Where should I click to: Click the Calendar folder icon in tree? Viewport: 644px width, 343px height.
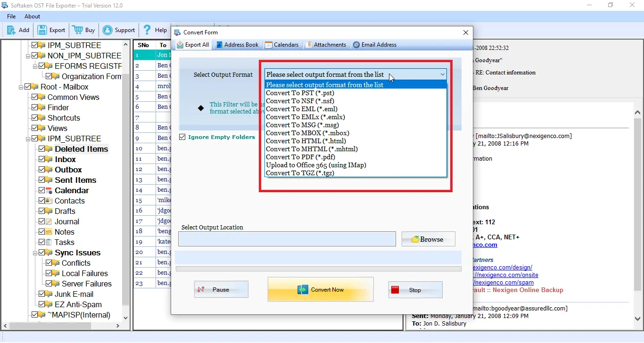pyautogui.click(x=49, y=190)
